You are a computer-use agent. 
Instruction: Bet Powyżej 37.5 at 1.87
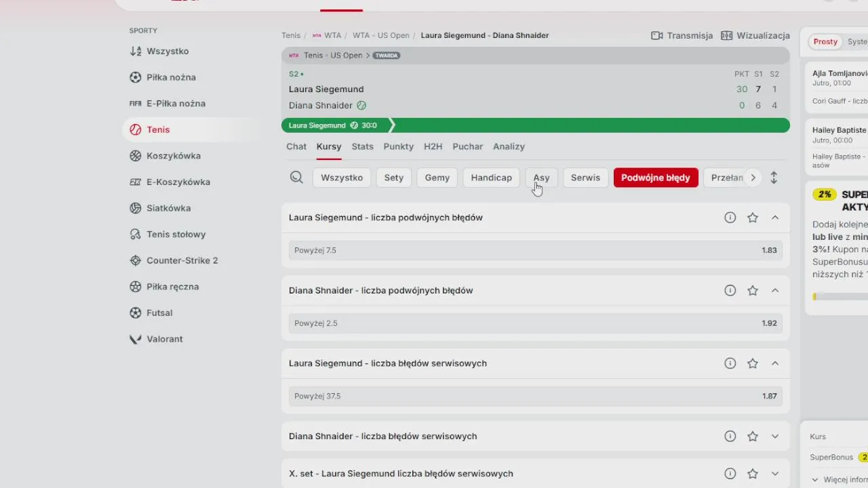536,396
